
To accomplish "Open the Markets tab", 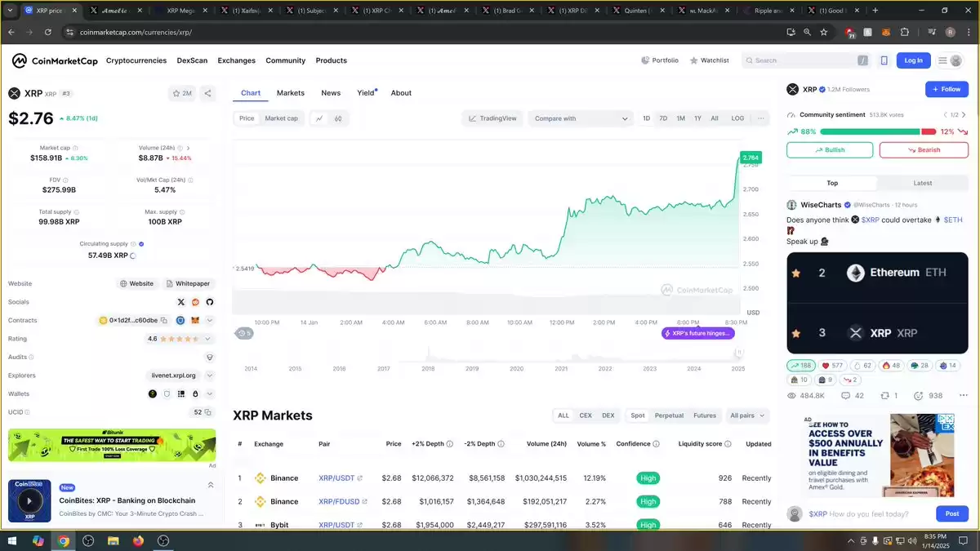I will 291,93.
